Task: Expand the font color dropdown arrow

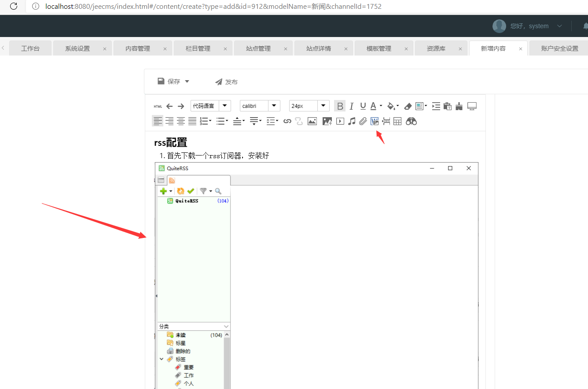Action: [381, 106]
